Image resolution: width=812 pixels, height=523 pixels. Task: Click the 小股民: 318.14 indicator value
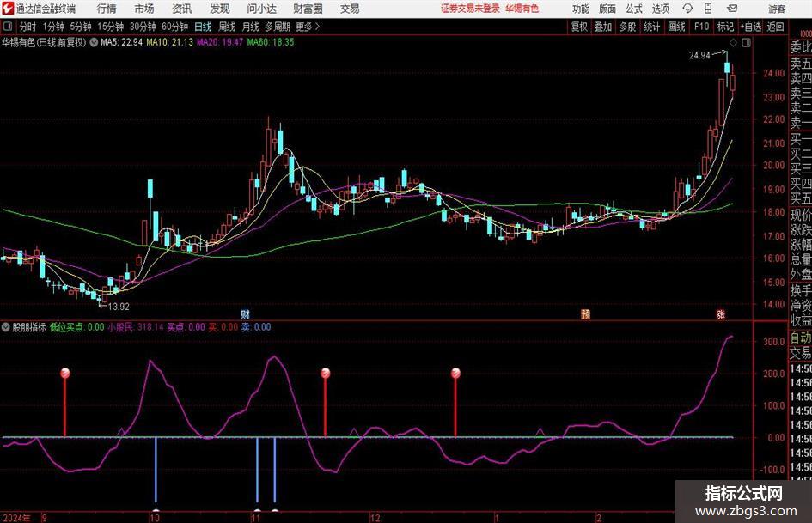136,327
